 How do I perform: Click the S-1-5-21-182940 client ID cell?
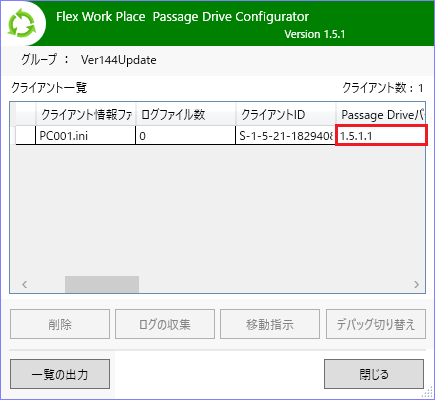286,136
